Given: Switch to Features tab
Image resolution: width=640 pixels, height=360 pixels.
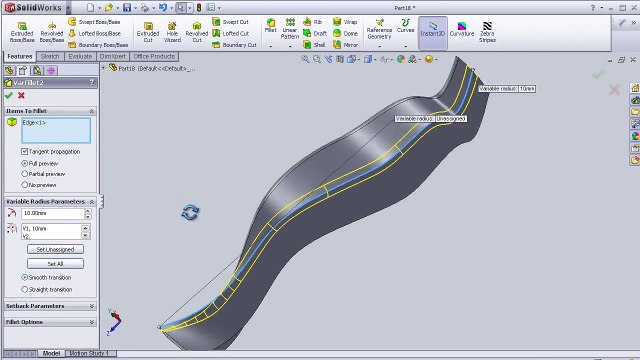Looking at the screenshot, I should [20, 56].
